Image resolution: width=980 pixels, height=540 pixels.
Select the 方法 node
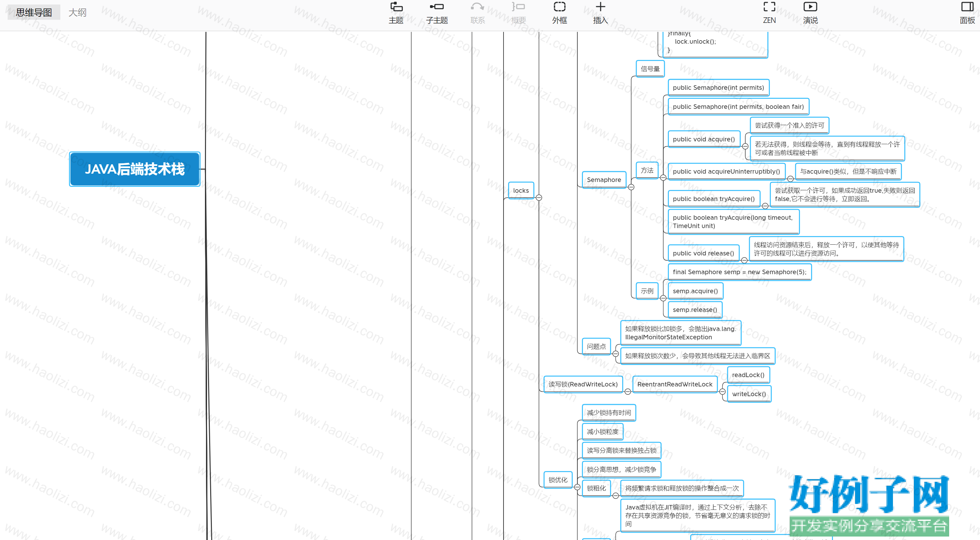pyautogui.click(x=647, y=171)
